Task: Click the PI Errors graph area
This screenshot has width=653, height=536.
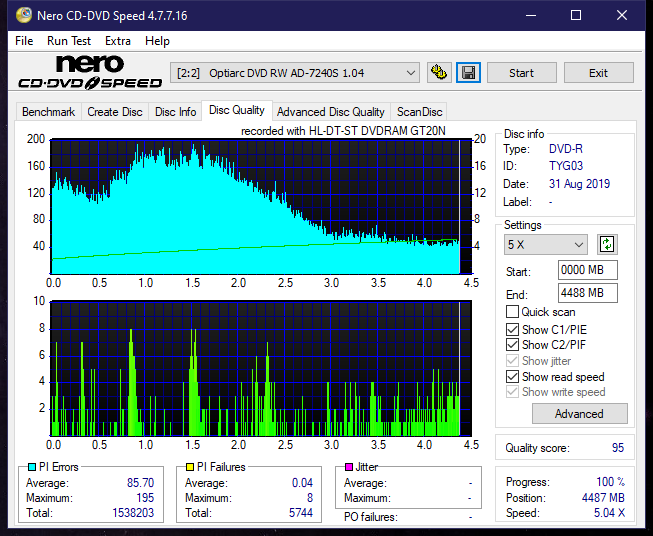Action: pos(261,207)
